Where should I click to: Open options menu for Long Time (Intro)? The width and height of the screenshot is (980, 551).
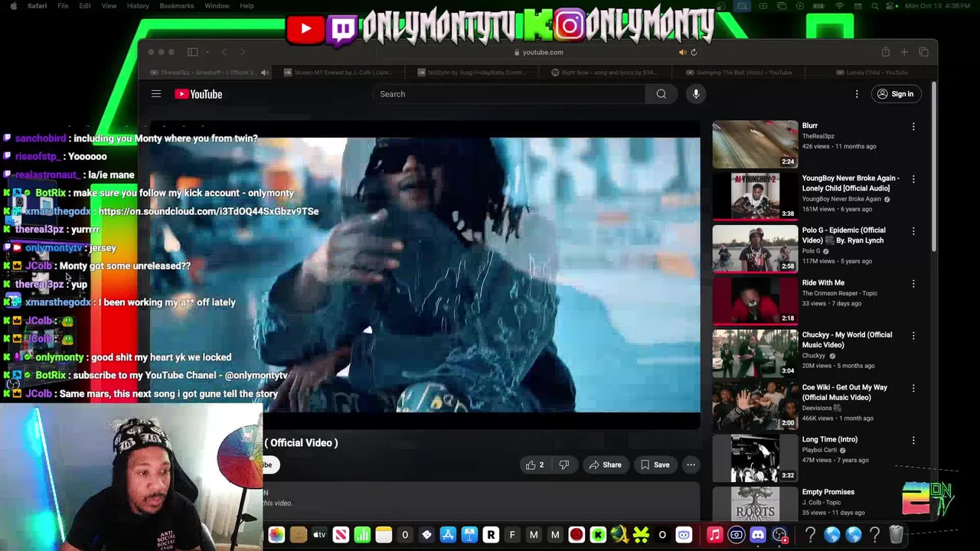coord(913,440)
